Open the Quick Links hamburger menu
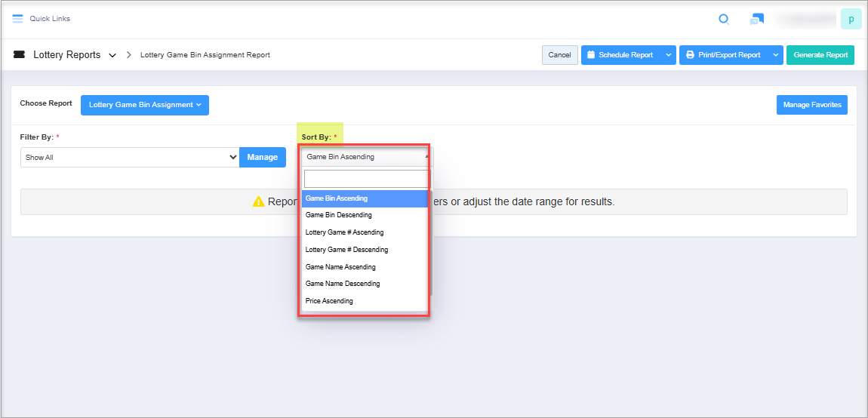 [x=17, y=19]
